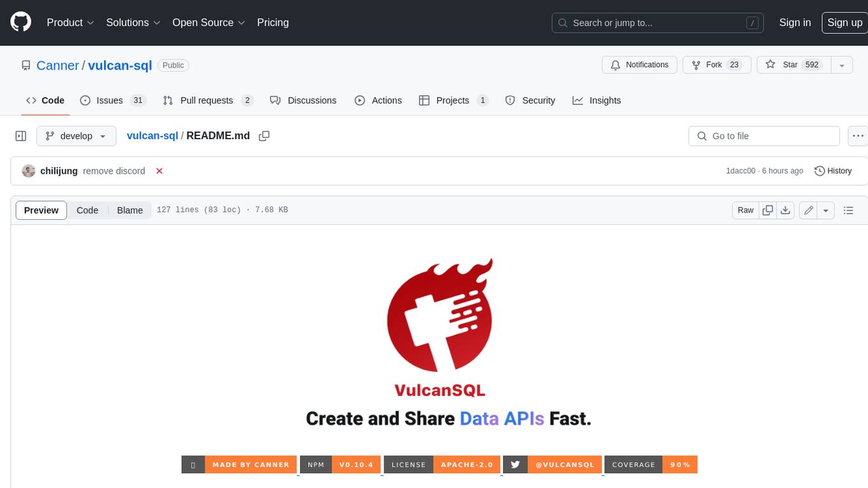Image resolution: width=868 pixels, height=488 pixels.
Task: Open the @vulcansql Twitter badge
Action: pyautogui.click(x=552, y=464)
